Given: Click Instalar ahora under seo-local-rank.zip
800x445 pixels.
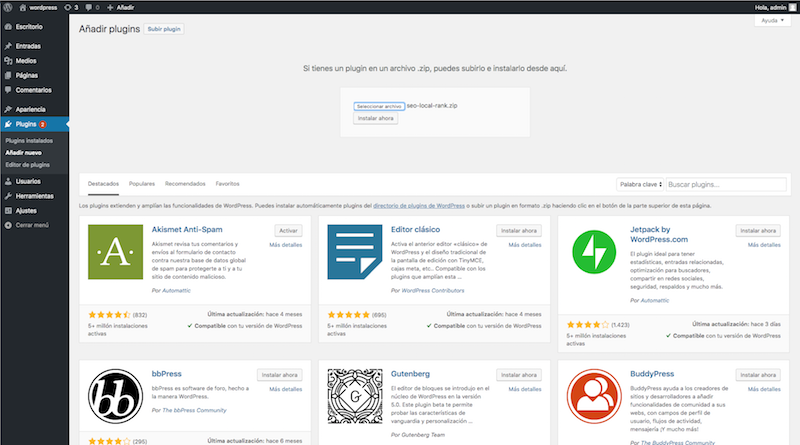Looking at the screenshot, I should click(376, 118).
